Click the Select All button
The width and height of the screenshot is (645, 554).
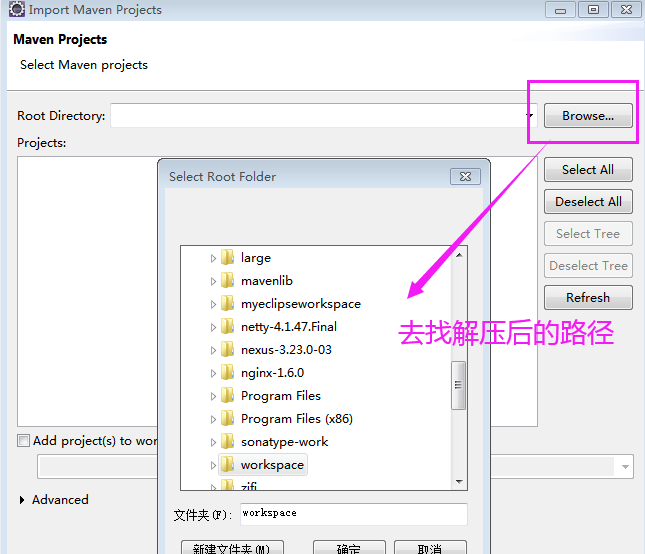[588, 169]
